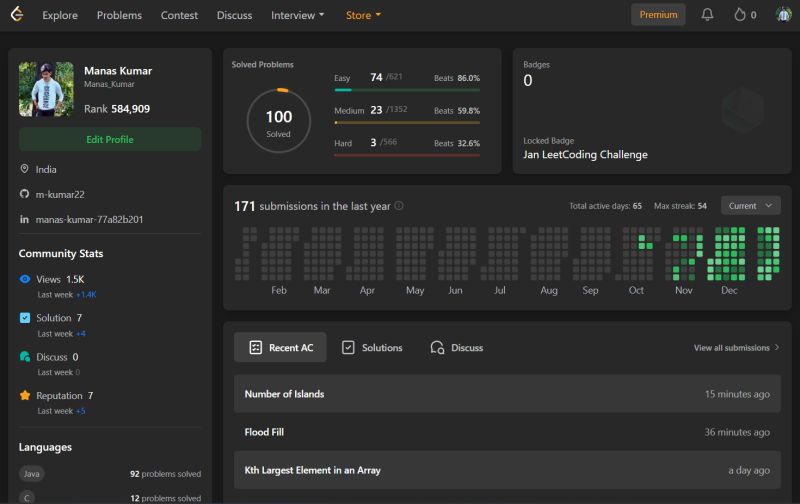
Task: Click the Hard problems progress bar
Action: pyautogui.click(x=407, y=155)
